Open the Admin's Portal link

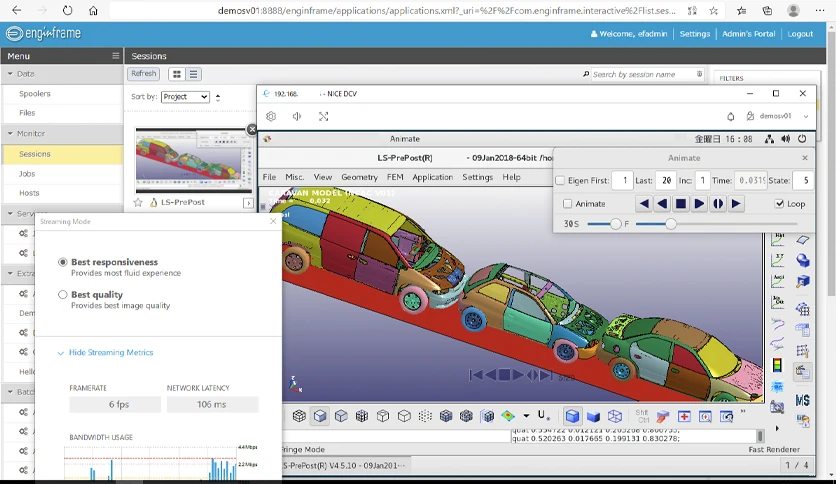(749, 34)
